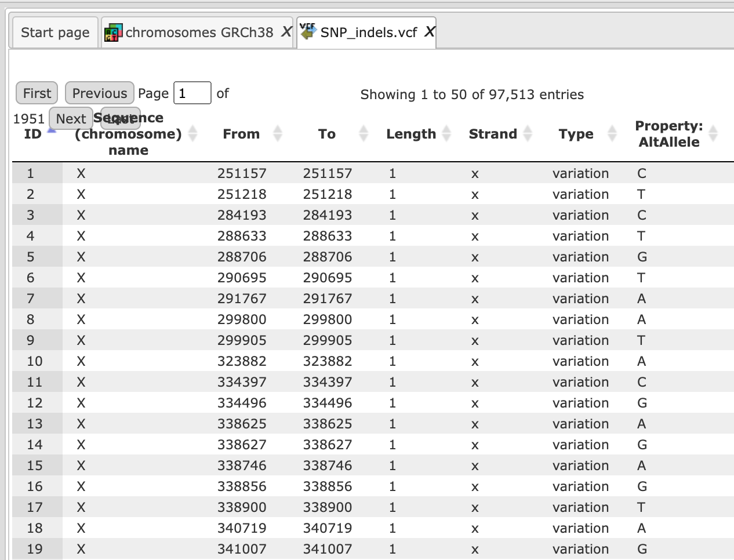Click the Previous page button

point(100,93)
